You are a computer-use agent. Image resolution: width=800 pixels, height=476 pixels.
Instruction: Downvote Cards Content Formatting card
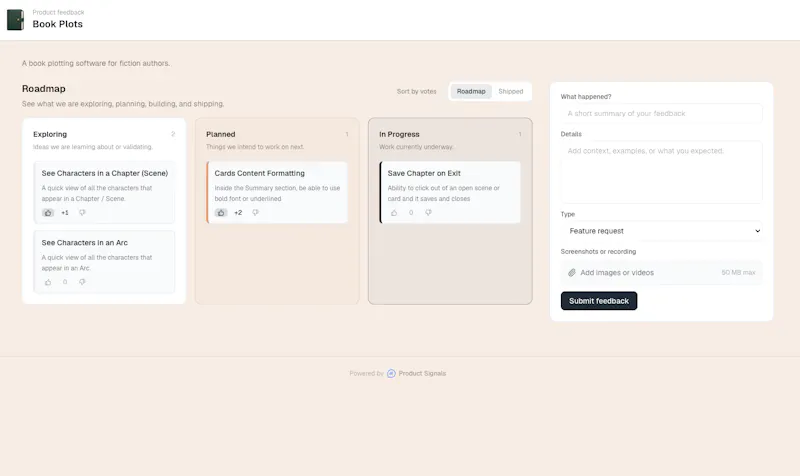click(255, 213)
